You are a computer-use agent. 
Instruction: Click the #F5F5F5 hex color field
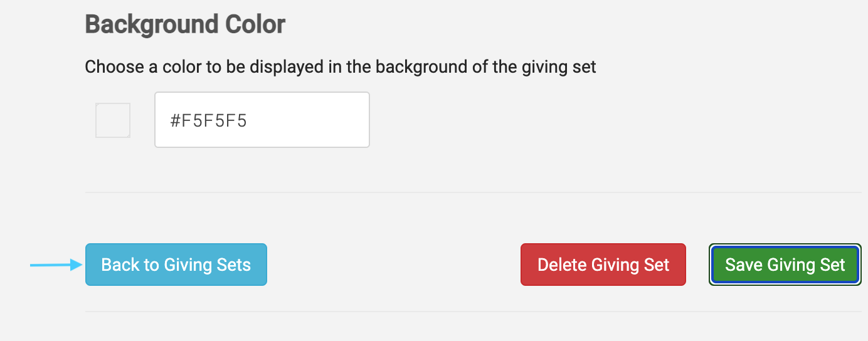pyautogui.click(x=262, y=120)
